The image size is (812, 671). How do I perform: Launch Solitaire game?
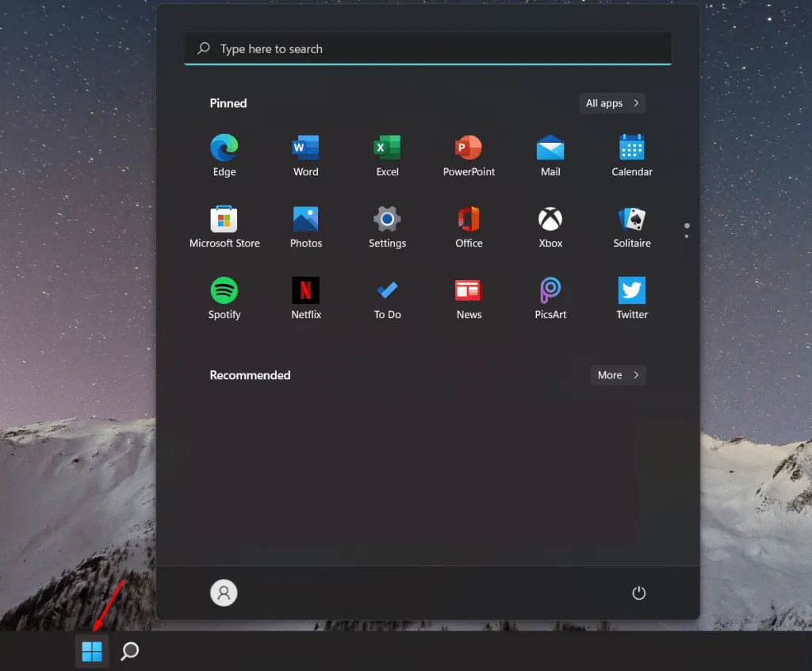tap(632, 226)
